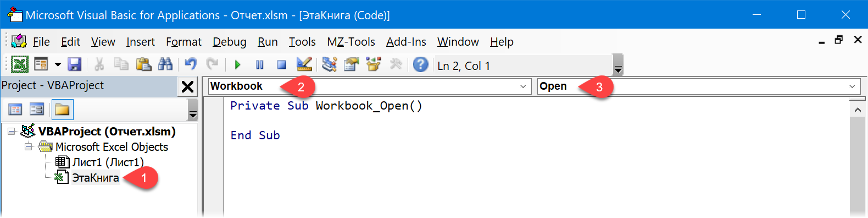Open the Run menu

(x=268, y=42)
